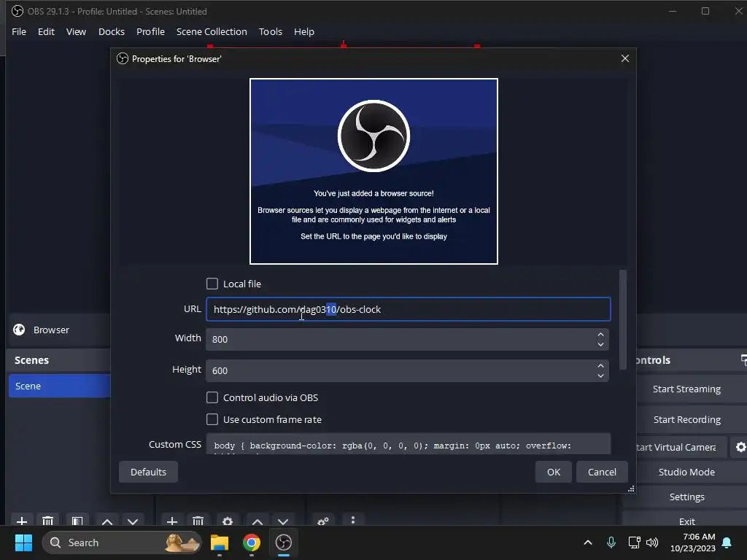Open the View menu

76,31
